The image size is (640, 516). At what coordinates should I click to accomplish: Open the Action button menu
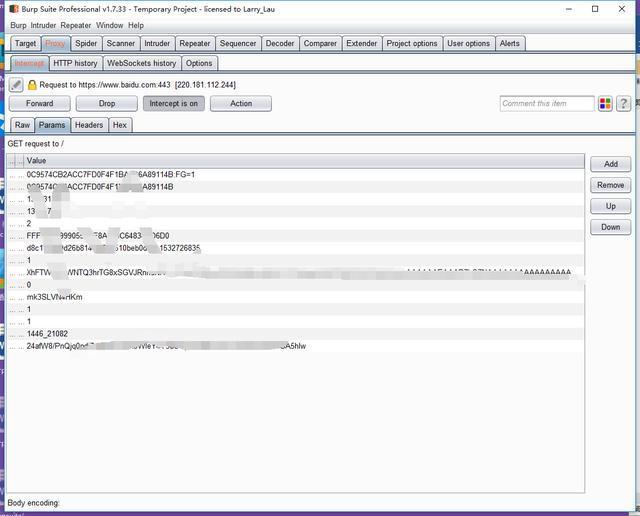[x=241, y=104]
